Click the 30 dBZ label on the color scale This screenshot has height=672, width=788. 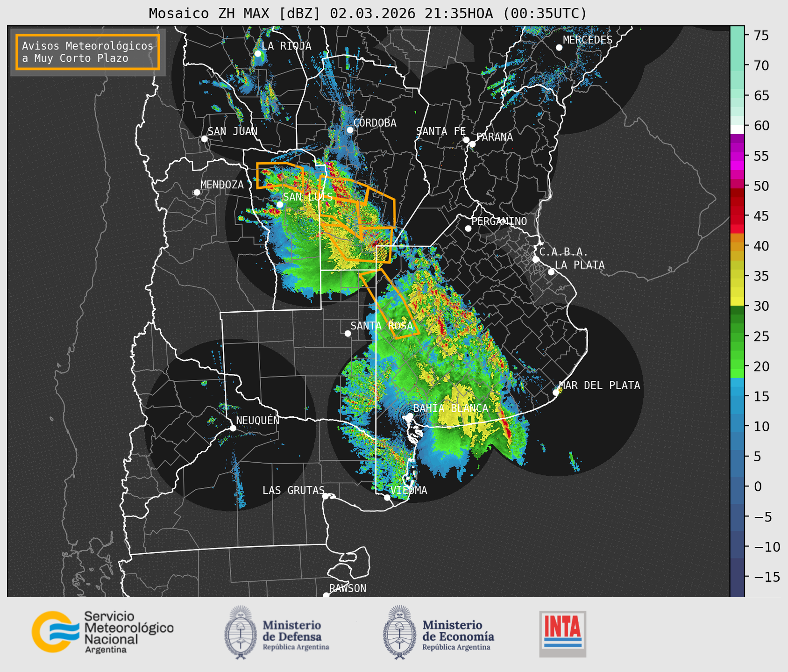point(761,306)
